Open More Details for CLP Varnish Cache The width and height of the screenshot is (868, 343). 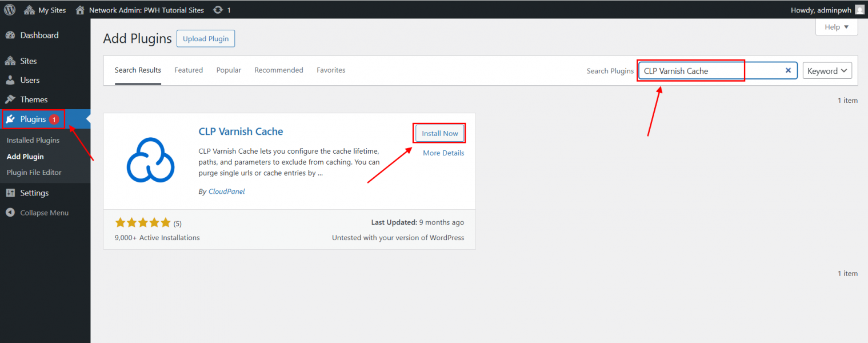[x=443, y=153]
